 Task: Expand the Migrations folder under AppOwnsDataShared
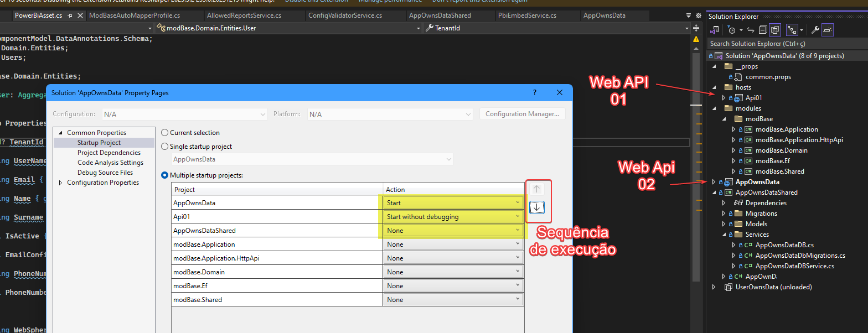(724, 214)
